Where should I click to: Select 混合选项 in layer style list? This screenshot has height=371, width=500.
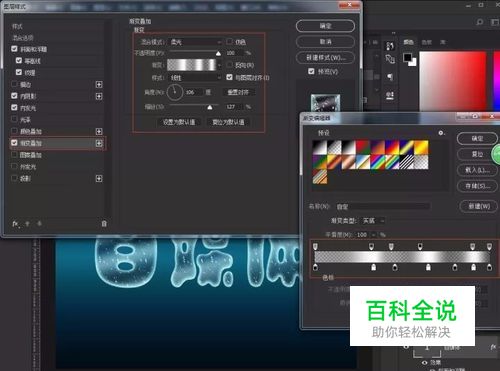coord(23,38)
